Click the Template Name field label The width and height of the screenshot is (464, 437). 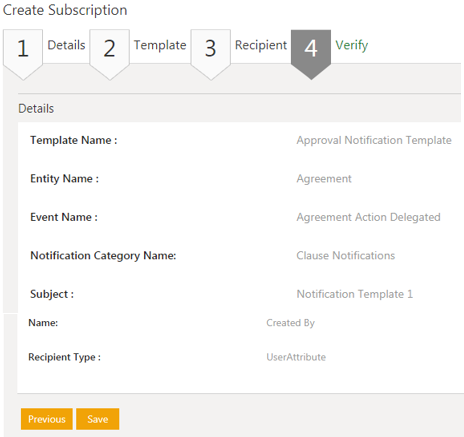[74, 140]
